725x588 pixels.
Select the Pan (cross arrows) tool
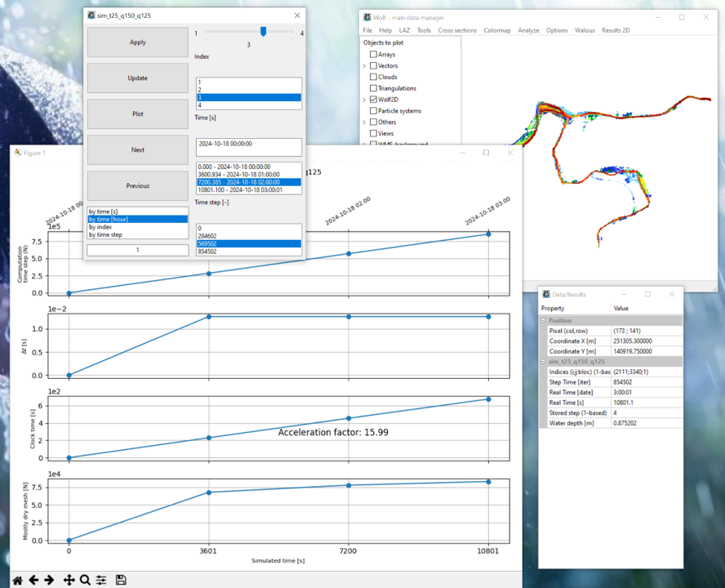[x=69, y=580]
